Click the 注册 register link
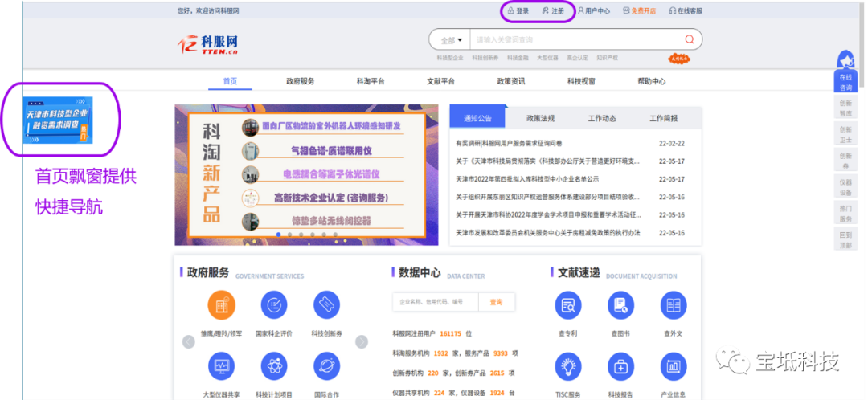 [x=553, y=10]
